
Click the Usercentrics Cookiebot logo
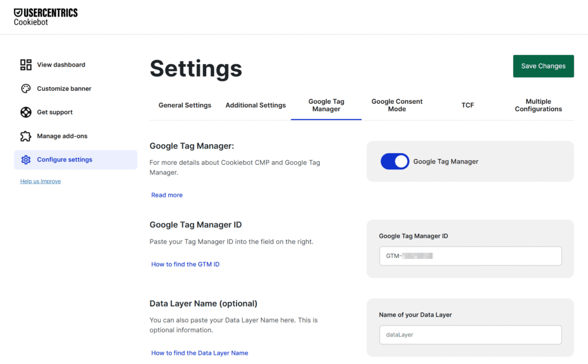(x=45, y=17)
